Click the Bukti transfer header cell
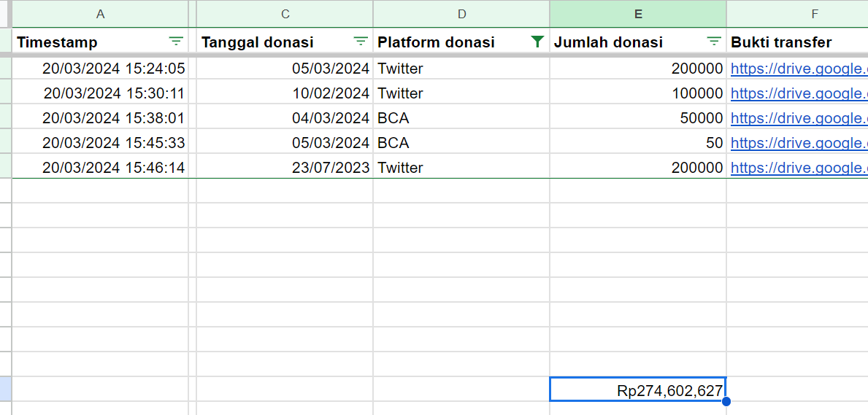 point(797,42)
